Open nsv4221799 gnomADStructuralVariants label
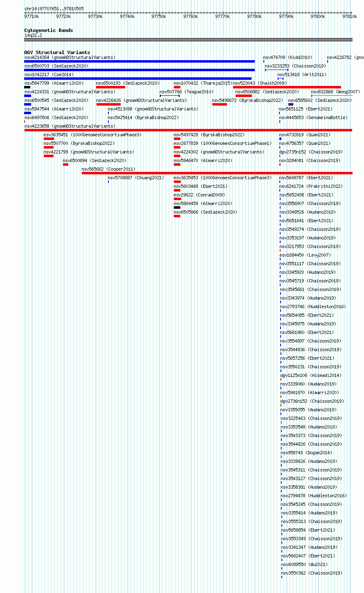364x593 pixels. 89,152
